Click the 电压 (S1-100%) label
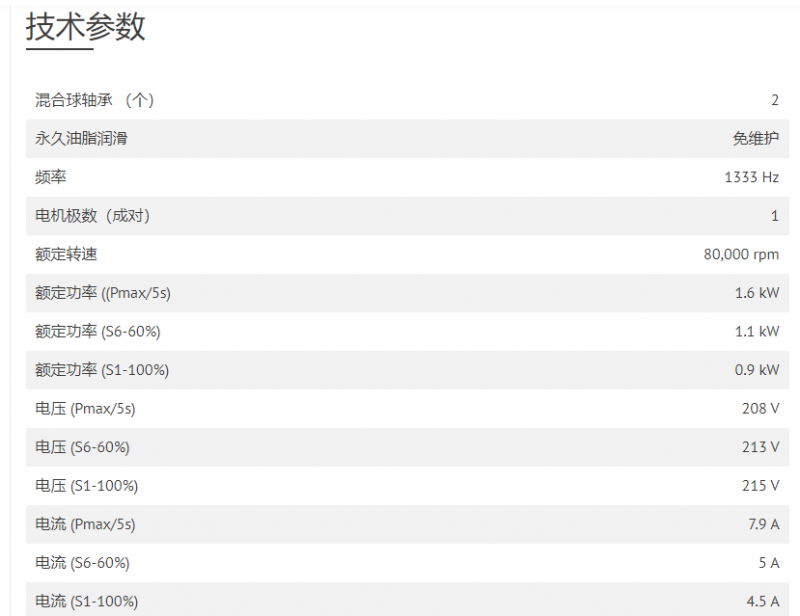Viewport: 800px width, 616px height. [x=86, y=486]
